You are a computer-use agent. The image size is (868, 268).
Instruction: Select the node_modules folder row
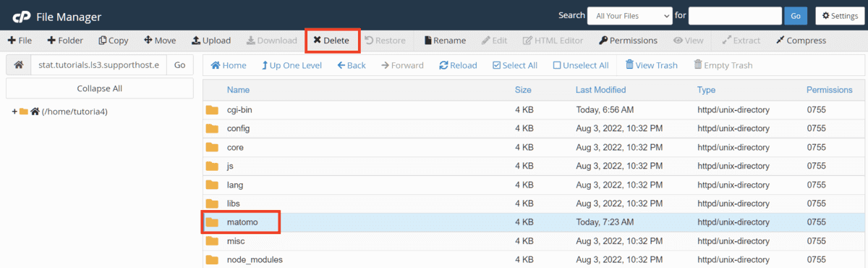point(534,259)
